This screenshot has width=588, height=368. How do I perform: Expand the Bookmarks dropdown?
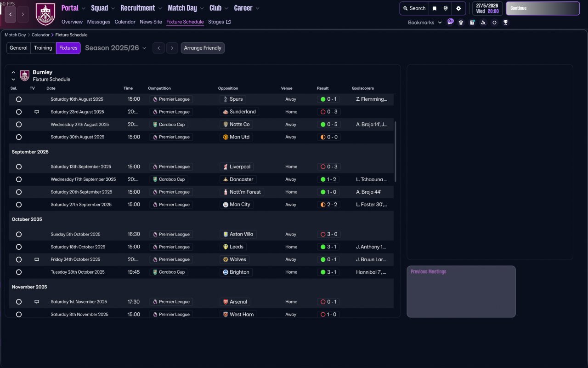(x=424, y=23)
